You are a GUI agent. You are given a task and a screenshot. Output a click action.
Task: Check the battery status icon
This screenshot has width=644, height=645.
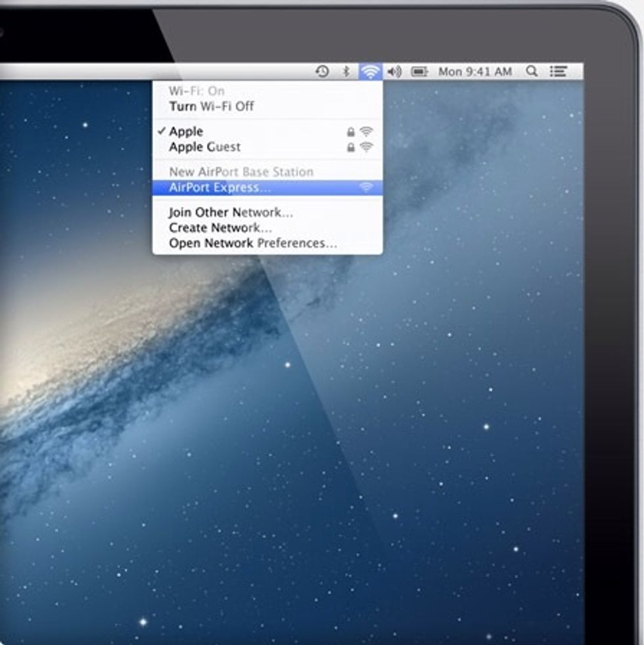tap(420, 72)
